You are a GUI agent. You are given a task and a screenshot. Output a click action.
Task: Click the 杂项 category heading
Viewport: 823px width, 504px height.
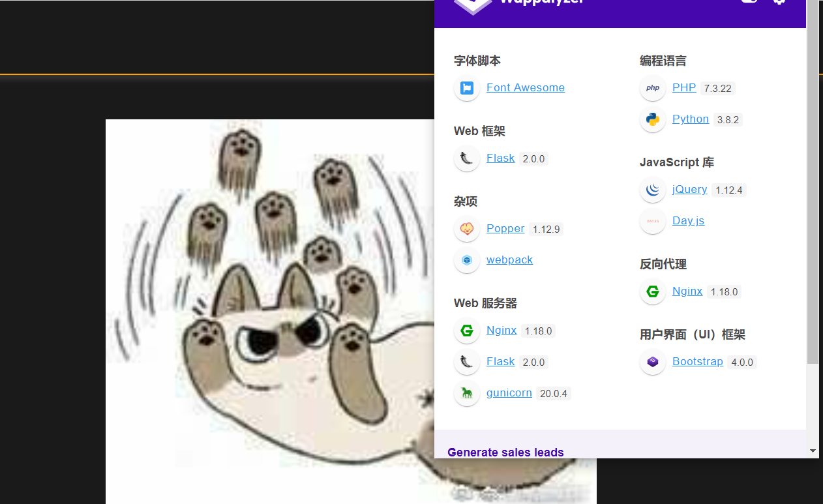(466, 201)
